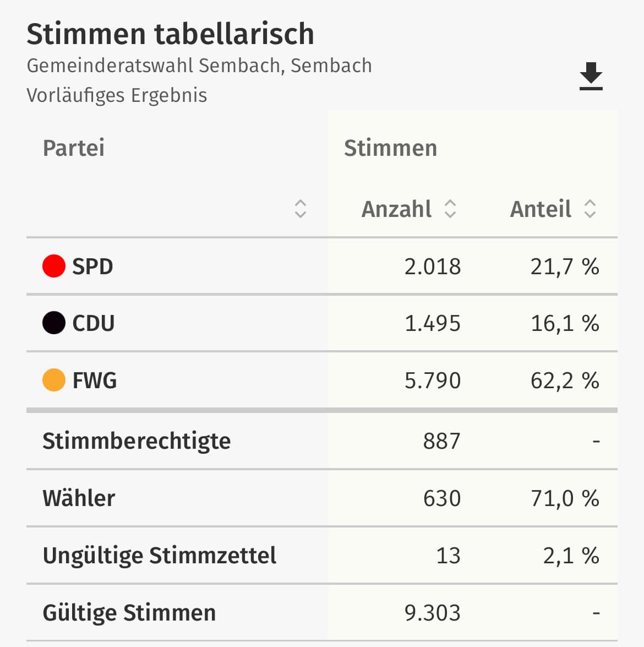Select the SPD party row label
Viewport: 644px width, 647px height.
[x=92, y=267]
